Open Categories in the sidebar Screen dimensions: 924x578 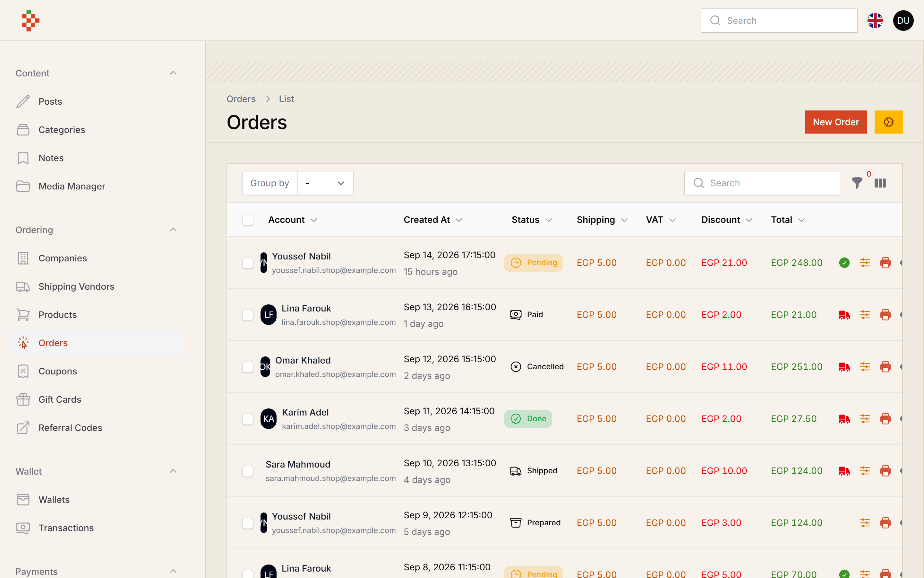pos(97,130)
